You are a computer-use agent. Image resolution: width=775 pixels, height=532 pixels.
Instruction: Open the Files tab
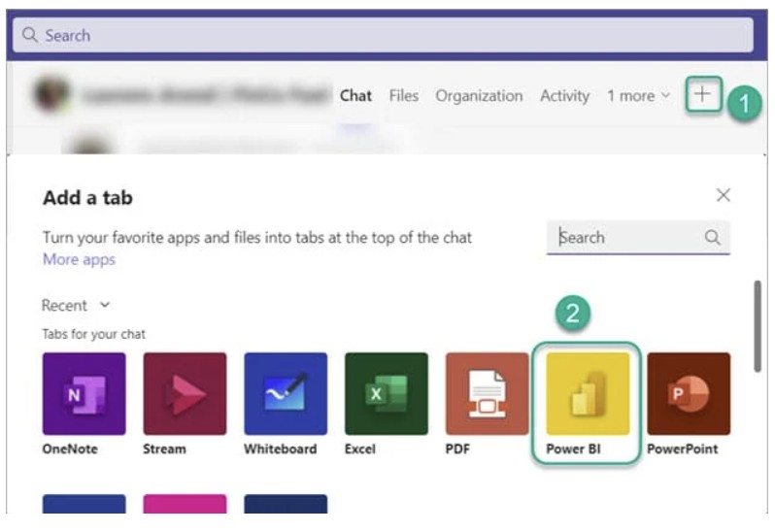pyautogui.click(x=404, y=96)
